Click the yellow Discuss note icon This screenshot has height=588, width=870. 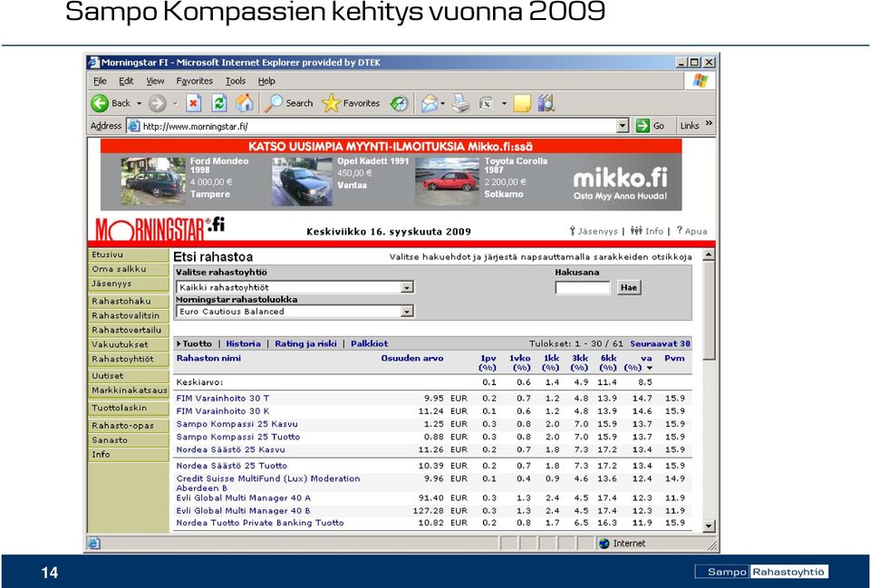tap(522, 103)
